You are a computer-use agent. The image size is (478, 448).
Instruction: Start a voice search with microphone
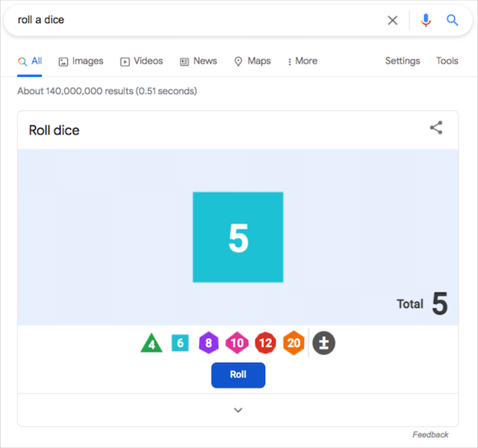[x=426, y=20]
